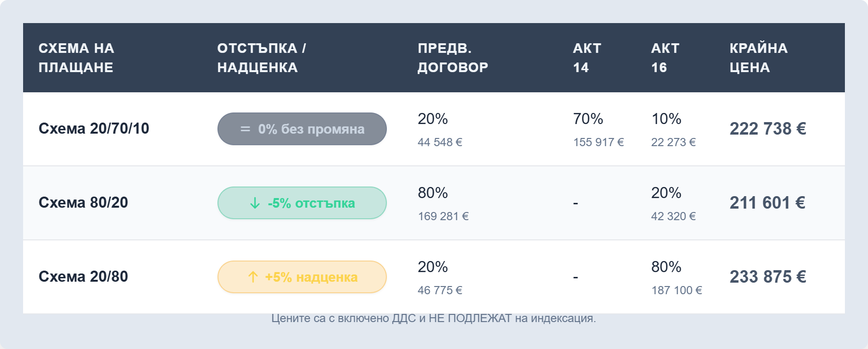Click the orange up arrow icon
The height and width of the screenshot is (349, 868).
pos(253,277)
